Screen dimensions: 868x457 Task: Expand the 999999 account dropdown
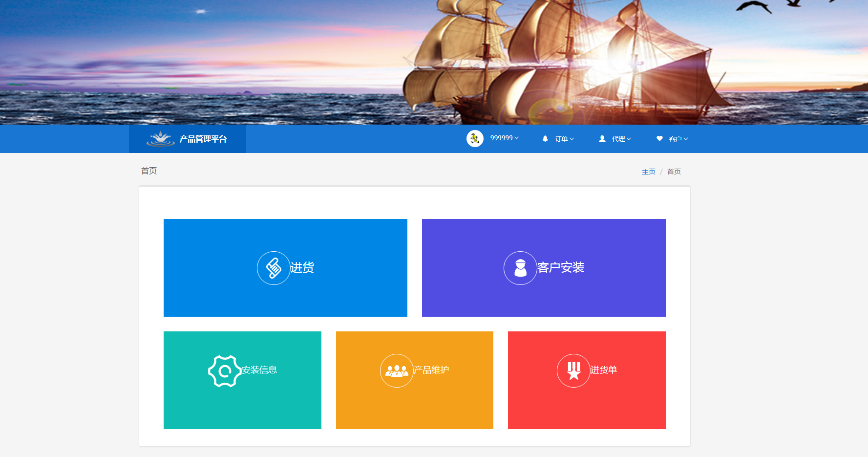505,138
